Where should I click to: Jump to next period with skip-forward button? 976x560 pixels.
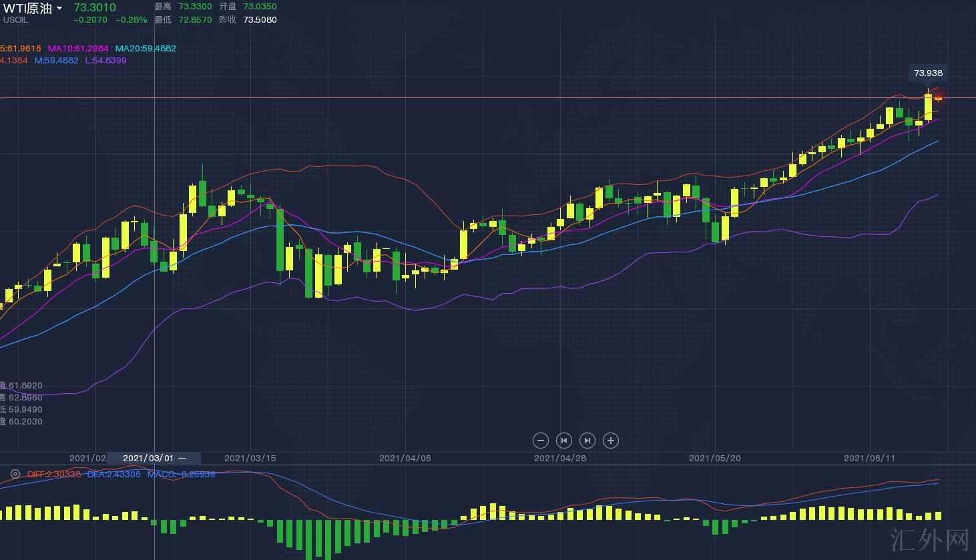[587, 441]
